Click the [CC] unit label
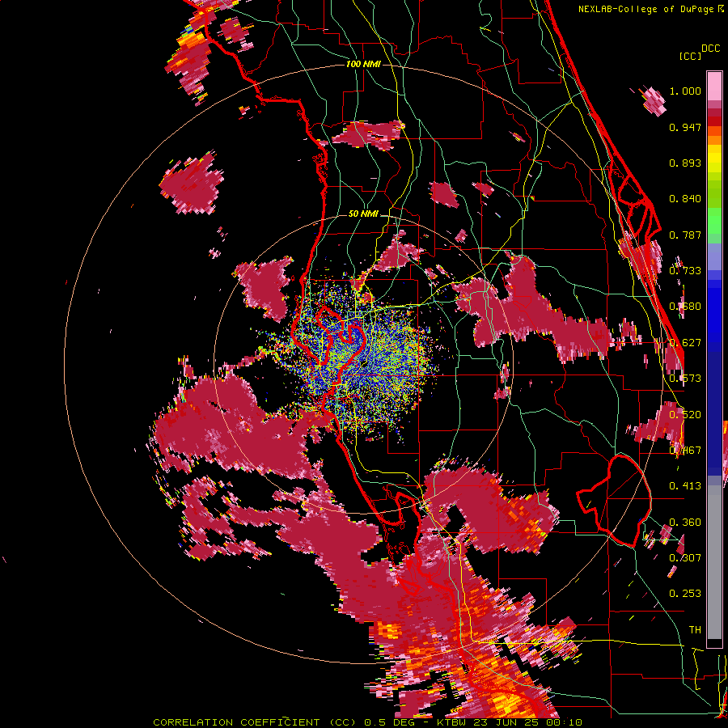 [691, 56]
